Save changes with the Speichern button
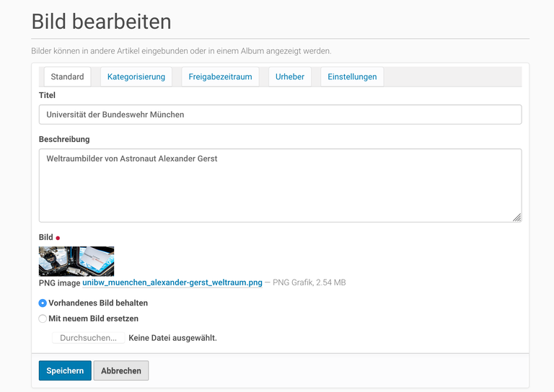This screenshot has width=554, height=392. [x=65, y=370]
